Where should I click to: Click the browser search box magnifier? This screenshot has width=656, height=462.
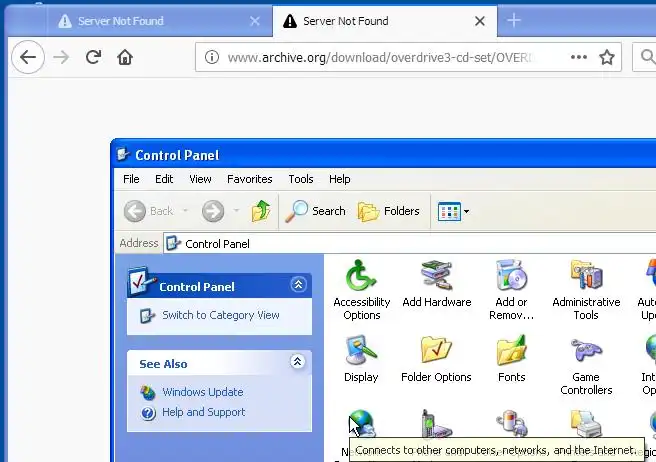coord(648,56)
